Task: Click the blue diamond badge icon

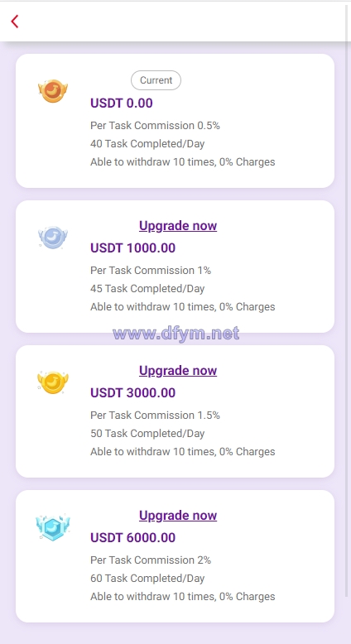Action: click(x=53, y=527)
